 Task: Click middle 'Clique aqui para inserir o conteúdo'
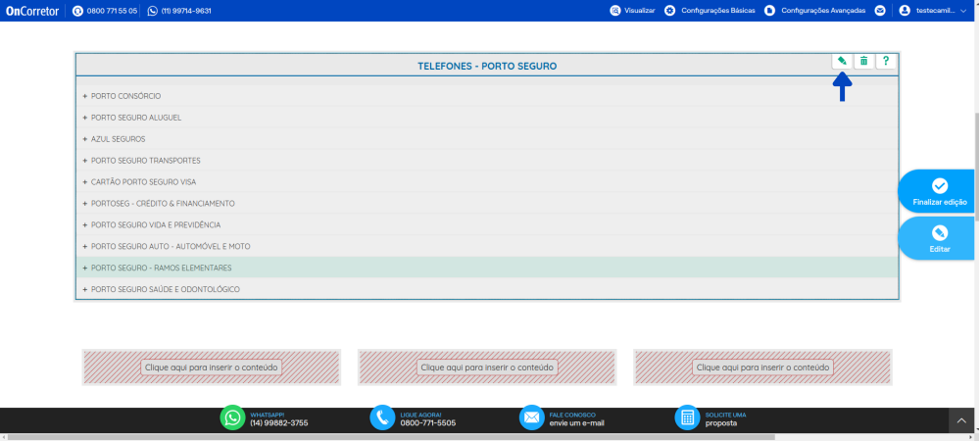point(487,367)
